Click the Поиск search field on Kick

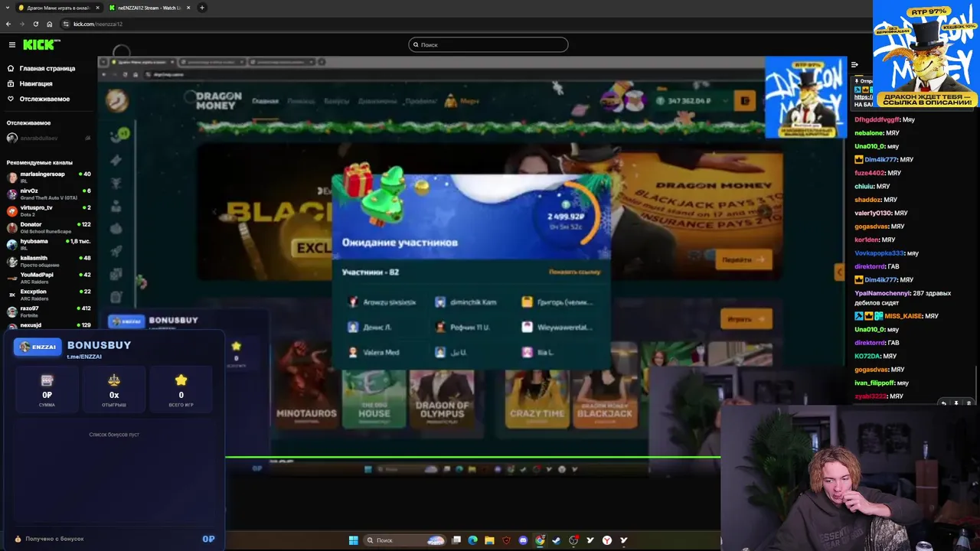(x=488, y=44)
